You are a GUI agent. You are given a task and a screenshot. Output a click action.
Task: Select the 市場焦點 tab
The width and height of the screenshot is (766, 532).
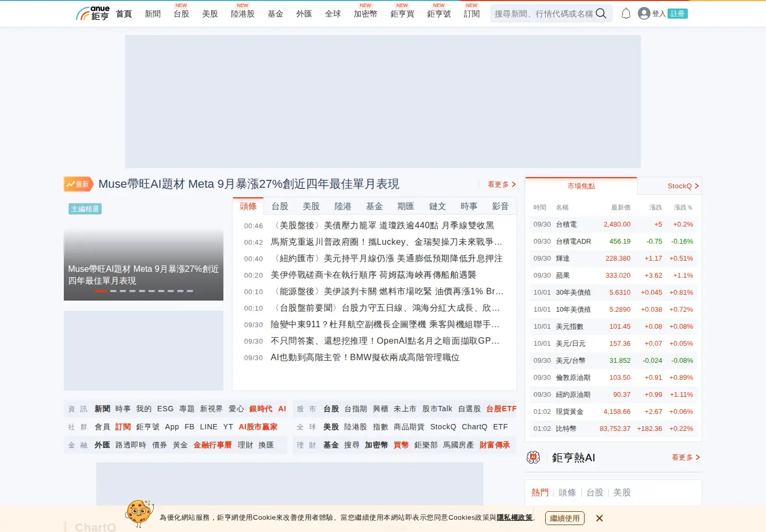point(581,186)
